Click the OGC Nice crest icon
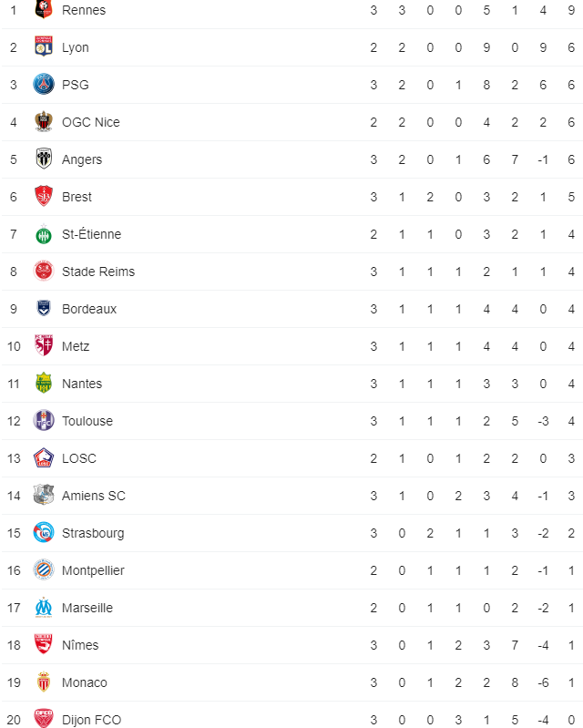Image resolution: width=583 pixels, height=728 pixels. coord(44,122)
